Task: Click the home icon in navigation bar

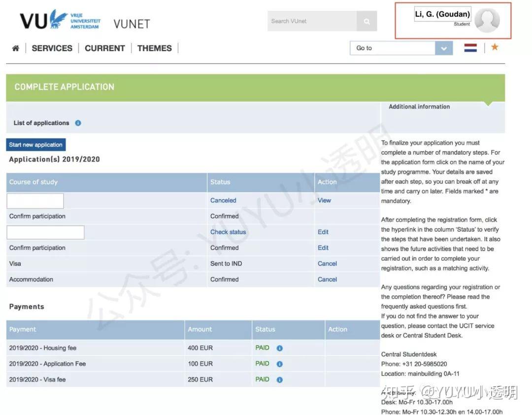Action: [x=16, y=48]
